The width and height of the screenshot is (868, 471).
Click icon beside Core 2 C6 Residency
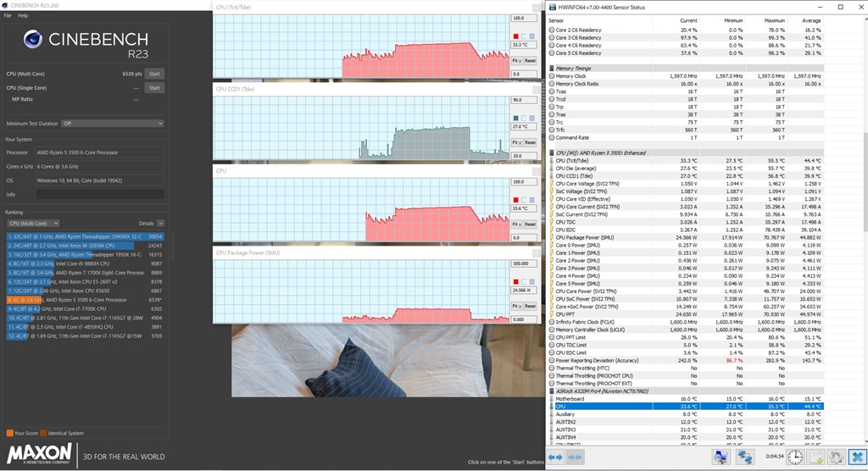552,30
